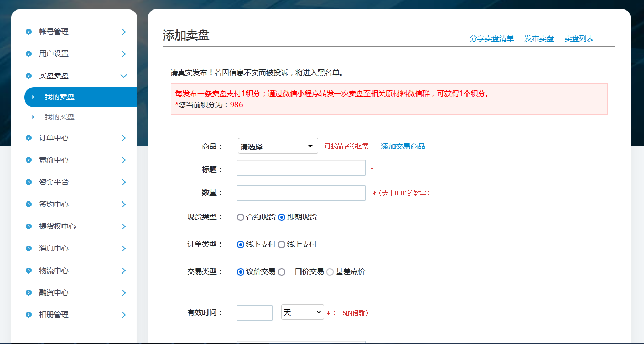
Task: Click the bullet icon beside 资金平台
Action: [x=28, y=182]
